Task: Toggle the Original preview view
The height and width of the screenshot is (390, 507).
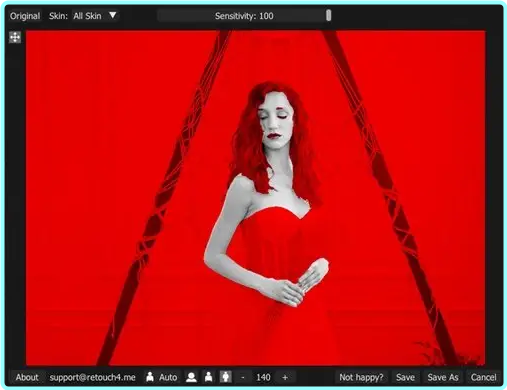Action: tap(25, 16)
